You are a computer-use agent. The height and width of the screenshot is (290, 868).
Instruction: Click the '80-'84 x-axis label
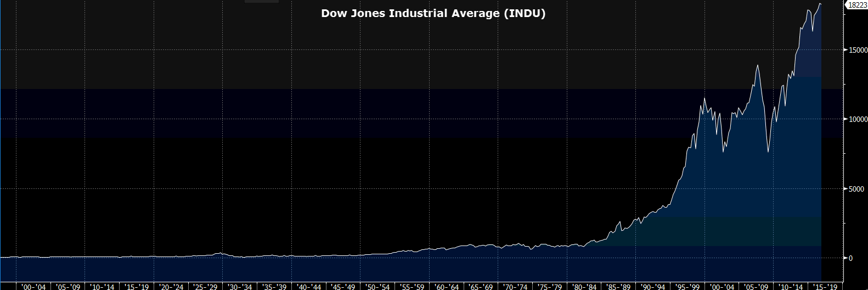point(584,287)
